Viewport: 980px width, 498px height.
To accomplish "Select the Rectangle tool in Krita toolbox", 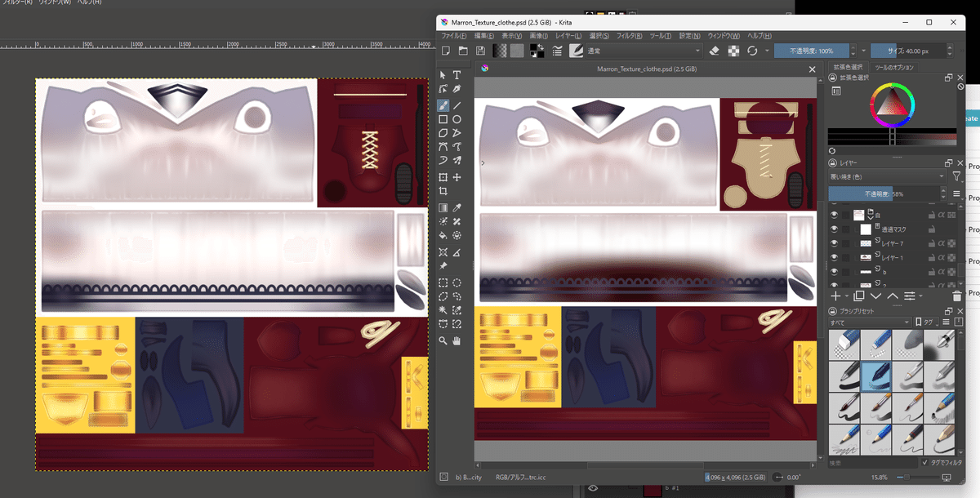I will [x=443, y=119].
